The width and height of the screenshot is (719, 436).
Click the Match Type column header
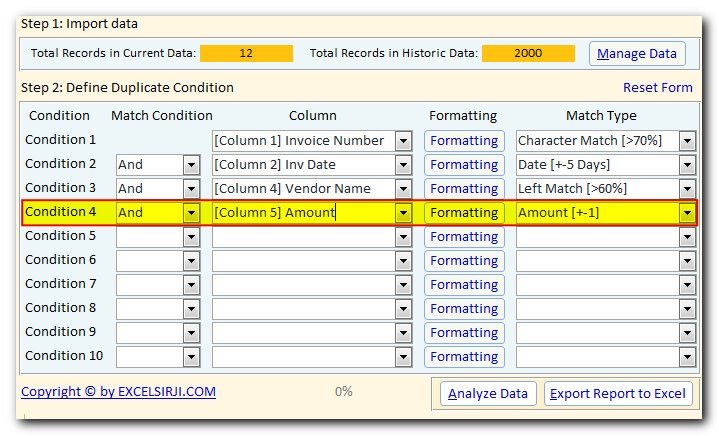click(601, 116)
